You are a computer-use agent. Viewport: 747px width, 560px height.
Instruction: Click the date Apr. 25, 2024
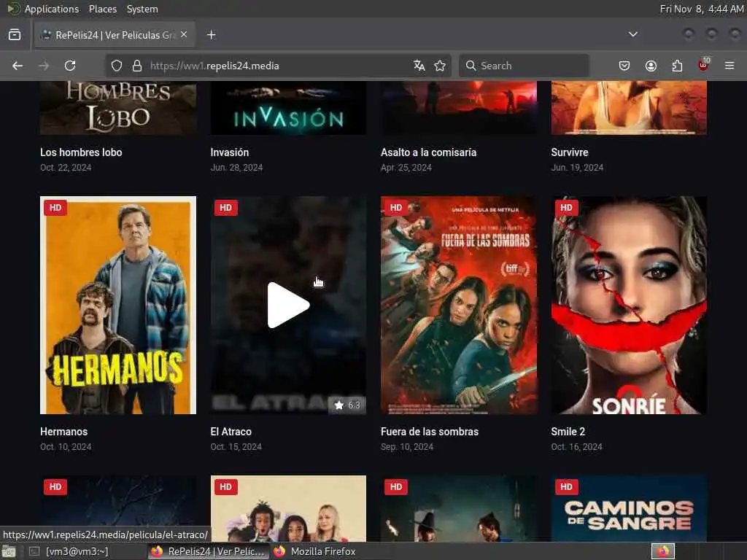tap(406, 168)
